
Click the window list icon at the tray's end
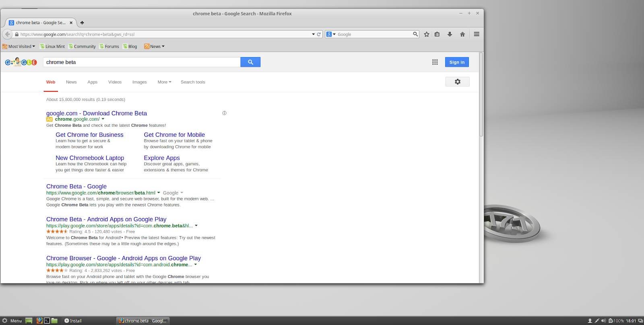pyautogui.click(x=640, y=321)
